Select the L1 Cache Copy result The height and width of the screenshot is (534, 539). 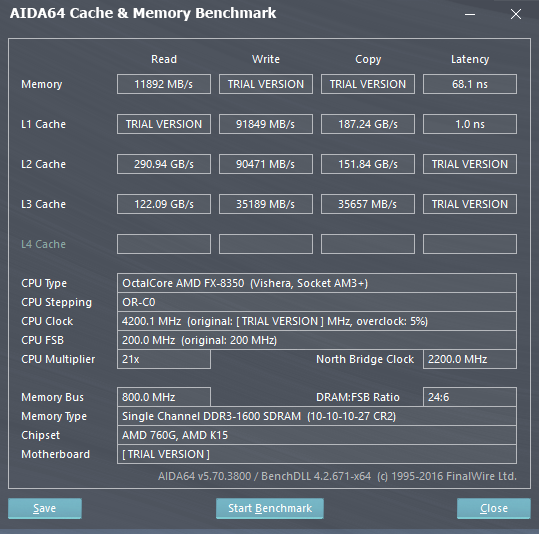pos(368,124)
